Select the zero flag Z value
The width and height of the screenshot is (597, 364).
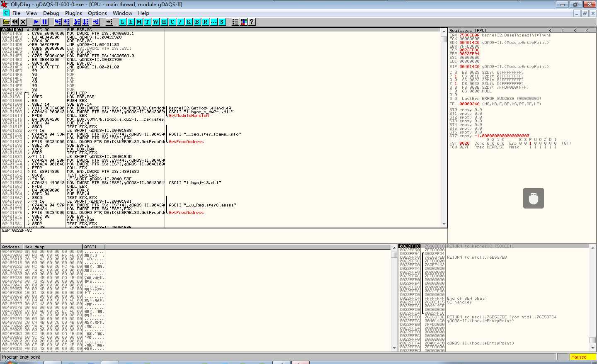pyautogui.click(x=456, y=84)
